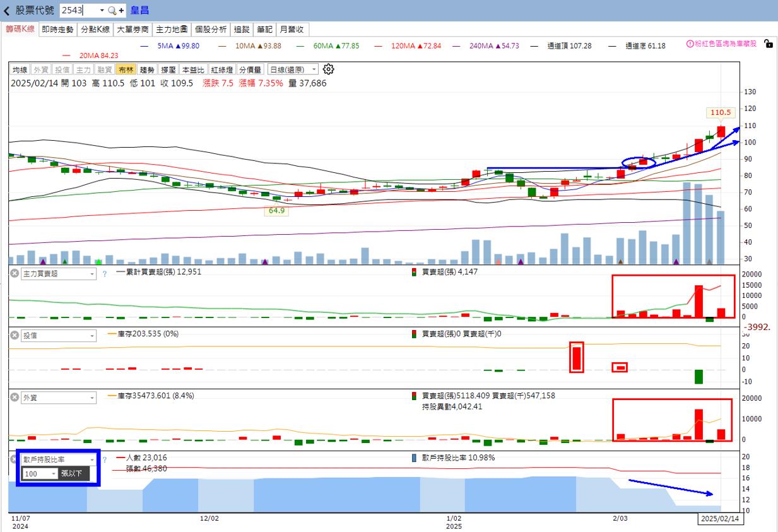Click the unlock padlock icon at top right

click(x=767, y=44)
